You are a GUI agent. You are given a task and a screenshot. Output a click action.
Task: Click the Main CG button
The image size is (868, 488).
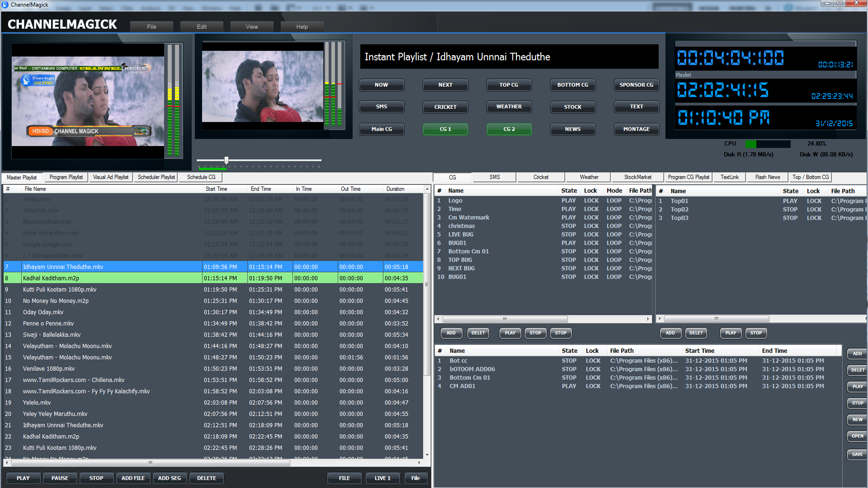coord(382,129)
